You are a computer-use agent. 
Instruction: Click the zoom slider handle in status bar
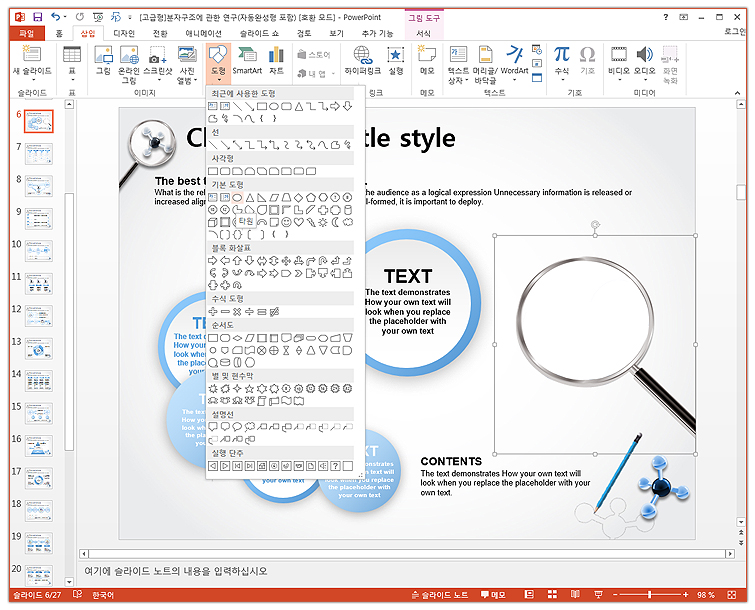click(x=650, y=595)
